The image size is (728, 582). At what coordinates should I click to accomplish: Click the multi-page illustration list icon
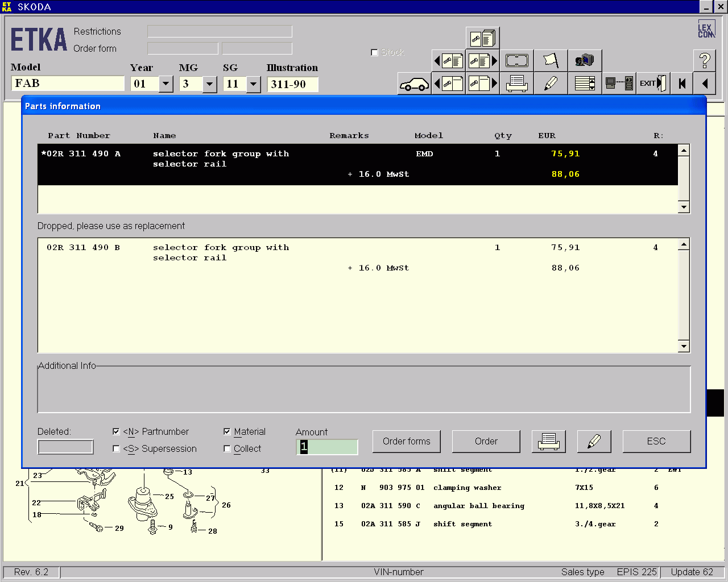[x=483, y=38]
